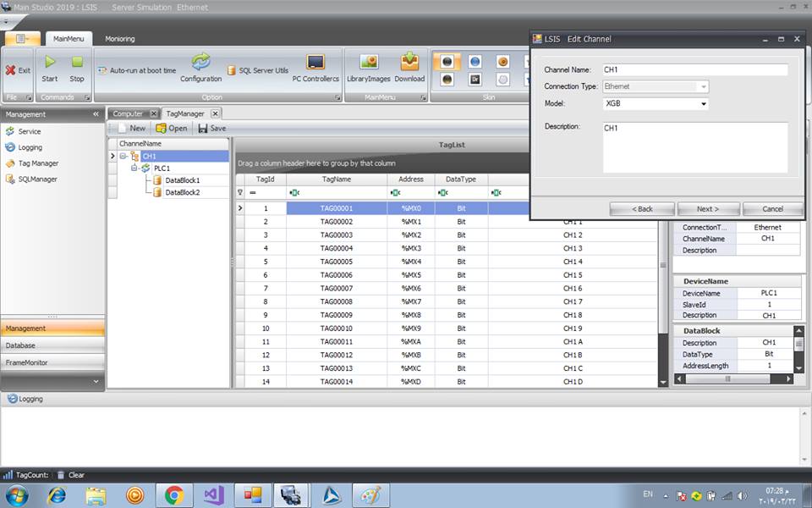Toggle Auto-run at boot time option
The image size is (812, 508).
[137, 70]
